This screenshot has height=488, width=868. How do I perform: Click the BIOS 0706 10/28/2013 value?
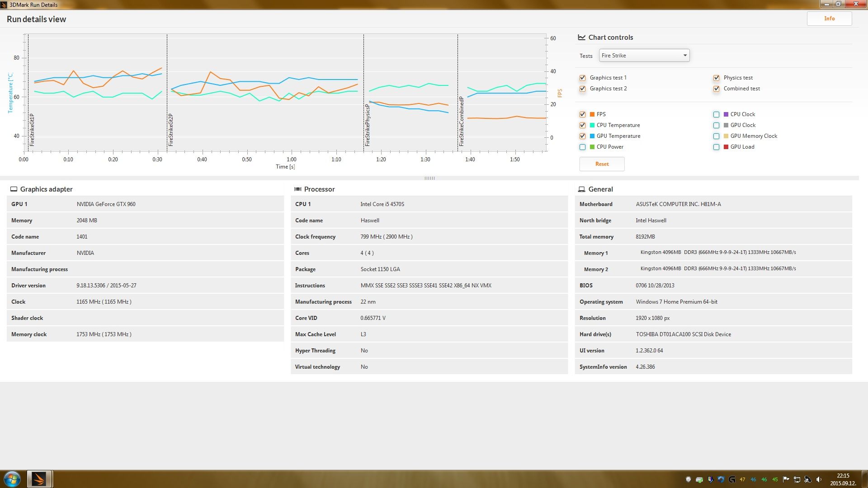pos(655,286)
